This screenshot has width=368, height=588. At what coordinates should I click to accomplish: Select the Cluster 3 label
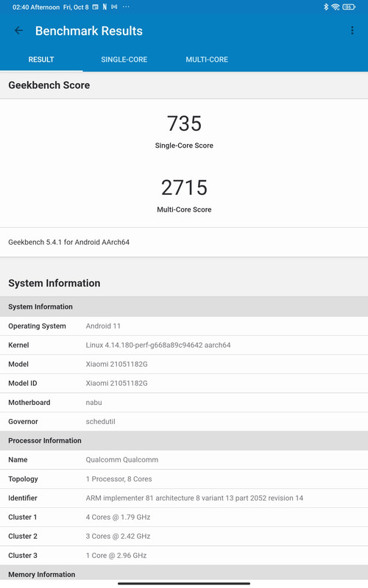coord(23,556)
